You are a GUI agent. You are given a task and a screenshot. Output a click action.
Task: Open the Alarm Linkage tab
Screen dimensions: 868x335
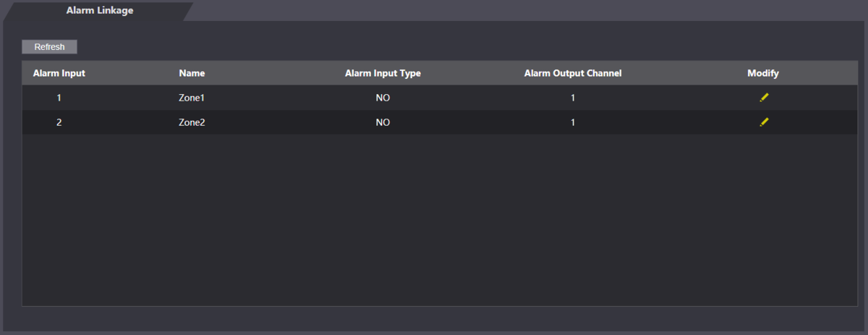coord(100,11)
